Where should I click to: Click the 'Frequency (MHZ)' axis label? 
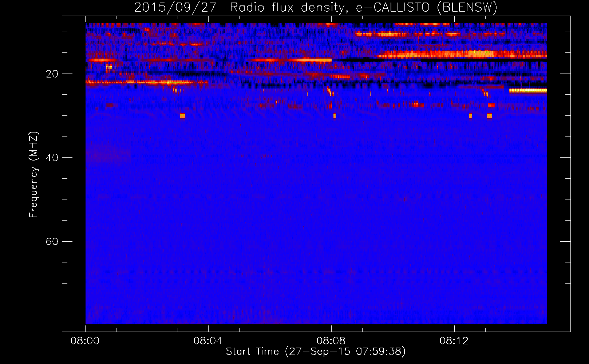(33, 175)
